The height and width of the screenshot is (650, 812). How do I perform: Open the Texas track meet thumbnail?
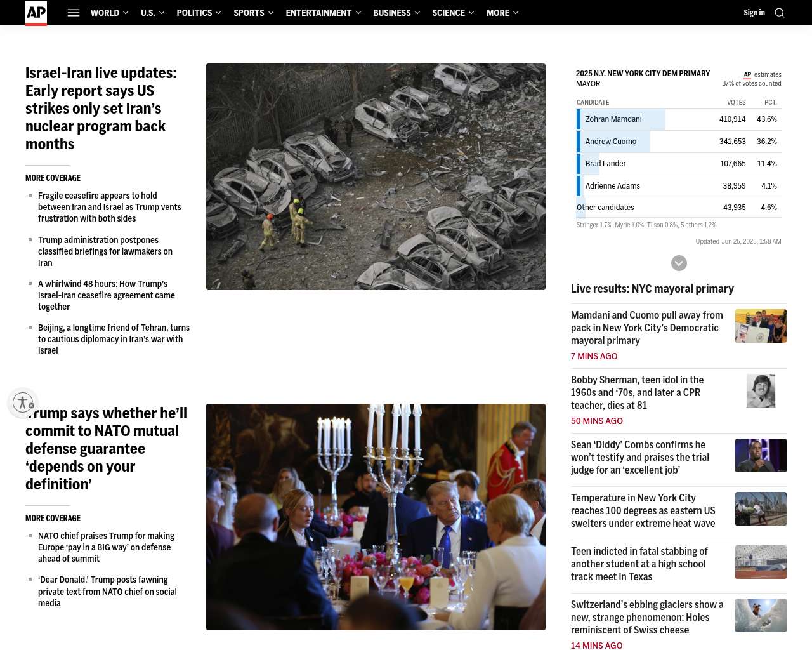(x=761, y=562)
